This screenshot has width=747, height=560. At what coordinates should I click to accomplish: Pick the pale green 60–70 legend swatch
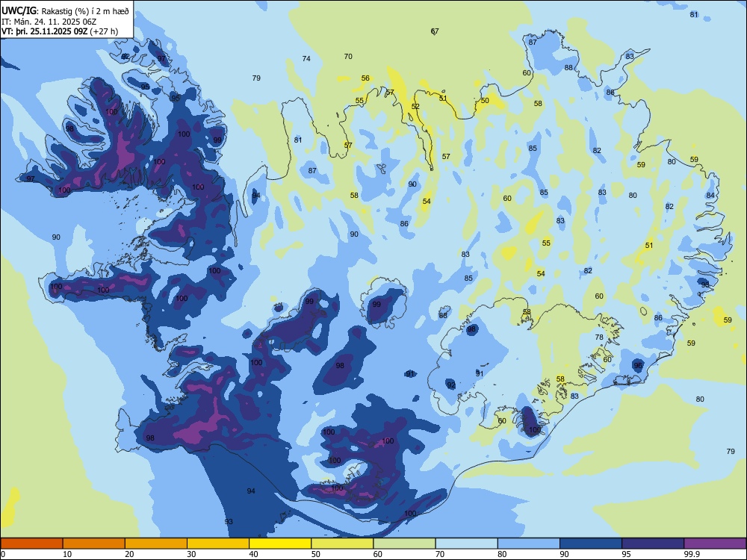[404, 544]
